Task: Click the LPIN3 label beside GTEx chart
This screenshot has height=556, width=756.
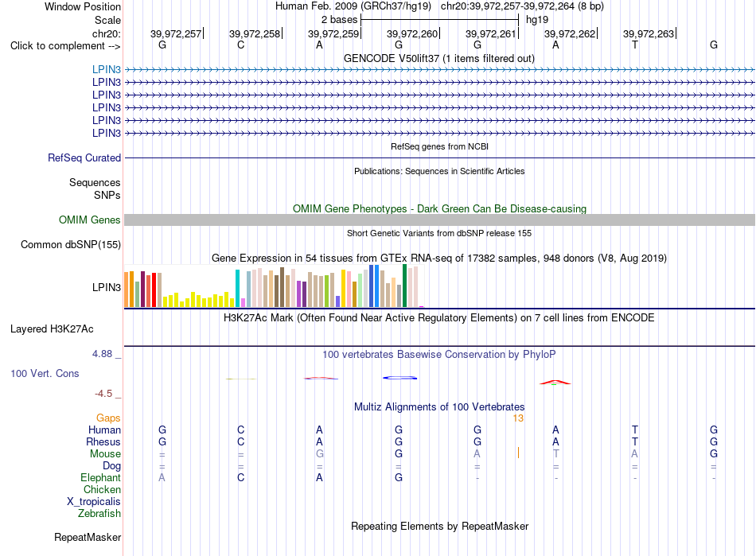Action: (106, 288)
